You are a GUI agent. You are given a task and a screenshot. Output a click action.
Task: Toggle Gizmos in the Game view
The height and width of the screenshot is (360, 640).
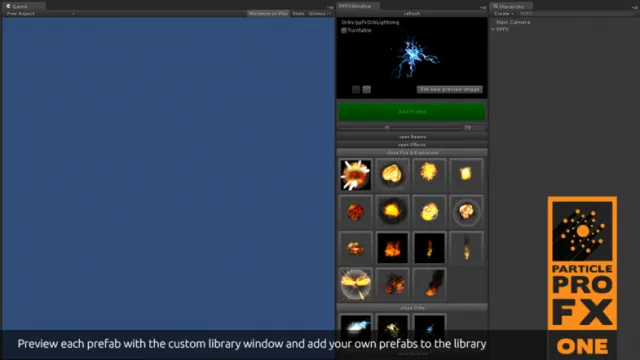(x=317, y=13)
